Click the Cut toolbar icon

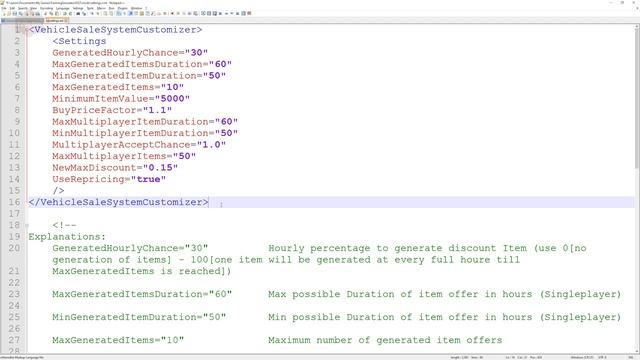pyautogui.click(x=45, y=13)
